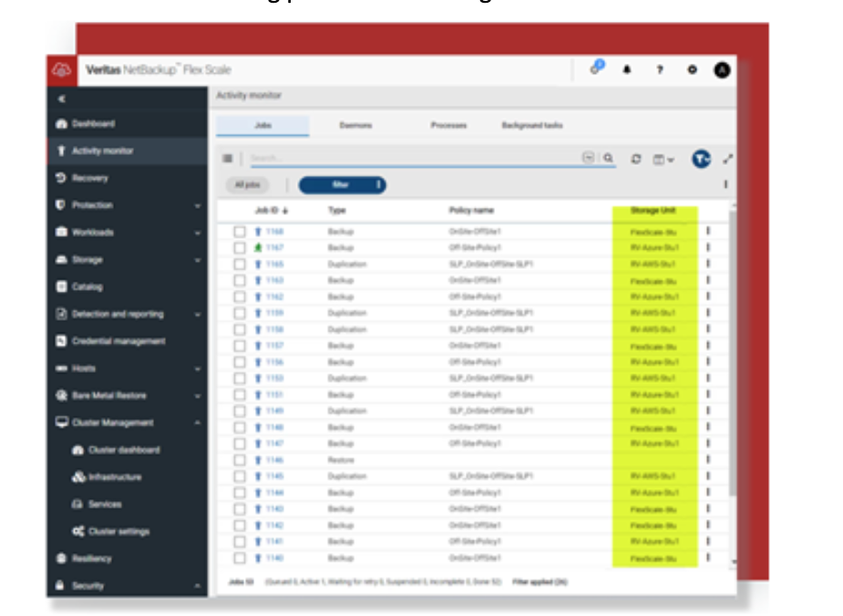Click the jobs table vertical scrollbar
The image size is (843, 616).
[732, 354]
